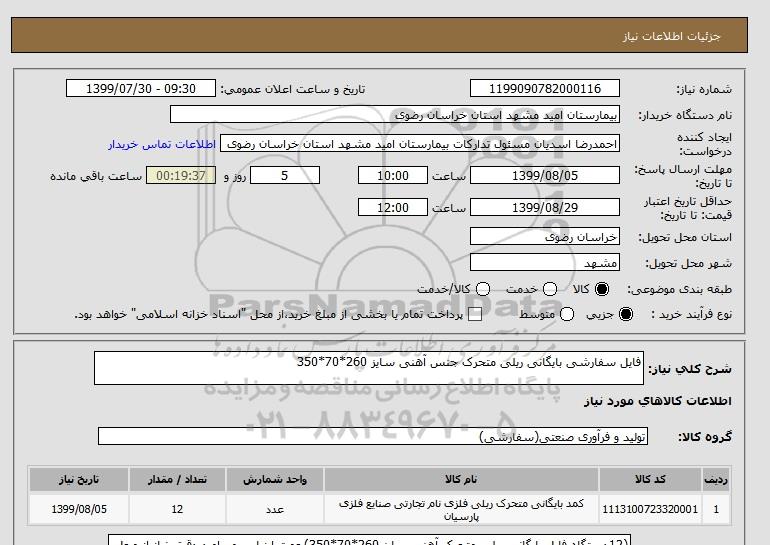The width and height of the screenshot is (770, 545).
Task: Open the اطلاعات تماس خریدار link
Action: coord(162,144)
